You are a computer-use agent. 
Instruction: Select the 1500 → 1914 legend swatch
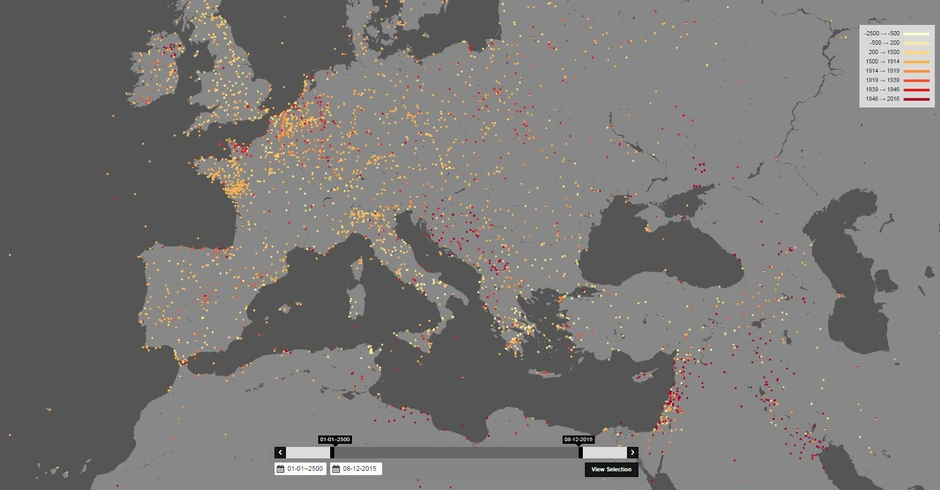[916, 62]
